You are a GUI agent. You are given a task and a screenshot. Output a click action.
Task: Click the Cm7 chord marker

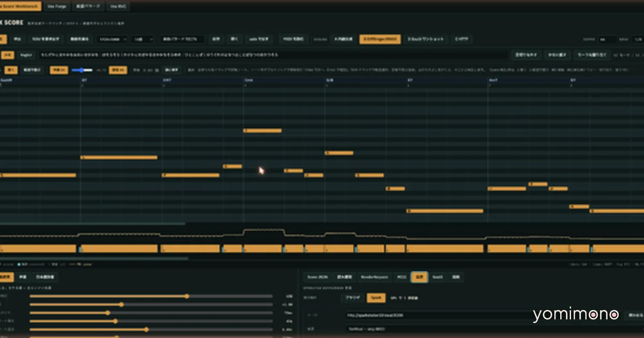(167, 79)
